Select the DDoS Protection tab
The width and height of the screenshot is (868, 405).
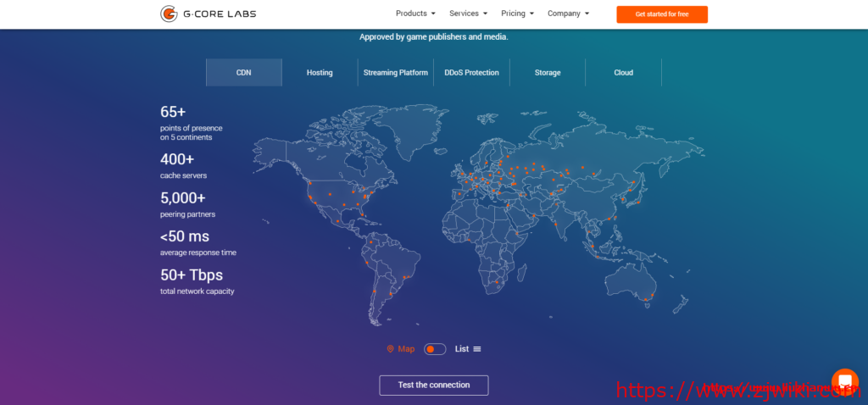coord(471,73)
